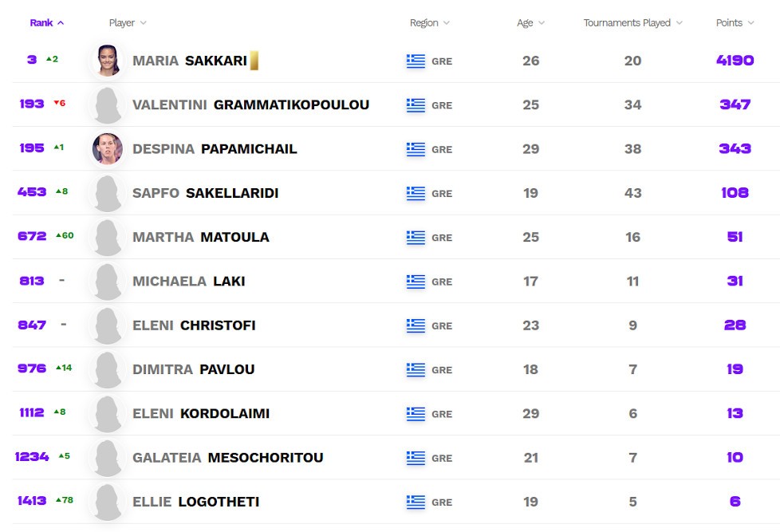780x532 pixels.
Task: Click the Greek flag in Logotheti's row
Action: pyautogui.click(x=416, y=502)
